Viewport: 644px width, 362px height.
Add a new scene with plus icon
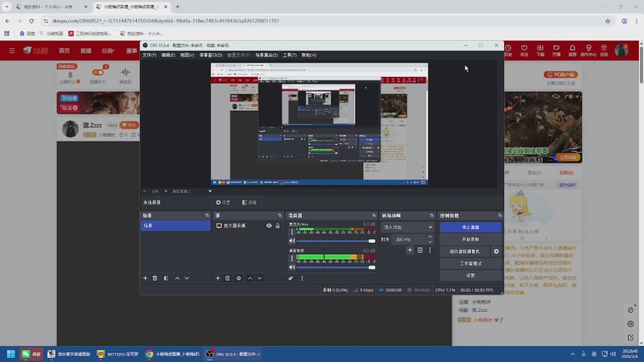click(x=145, y=278)
